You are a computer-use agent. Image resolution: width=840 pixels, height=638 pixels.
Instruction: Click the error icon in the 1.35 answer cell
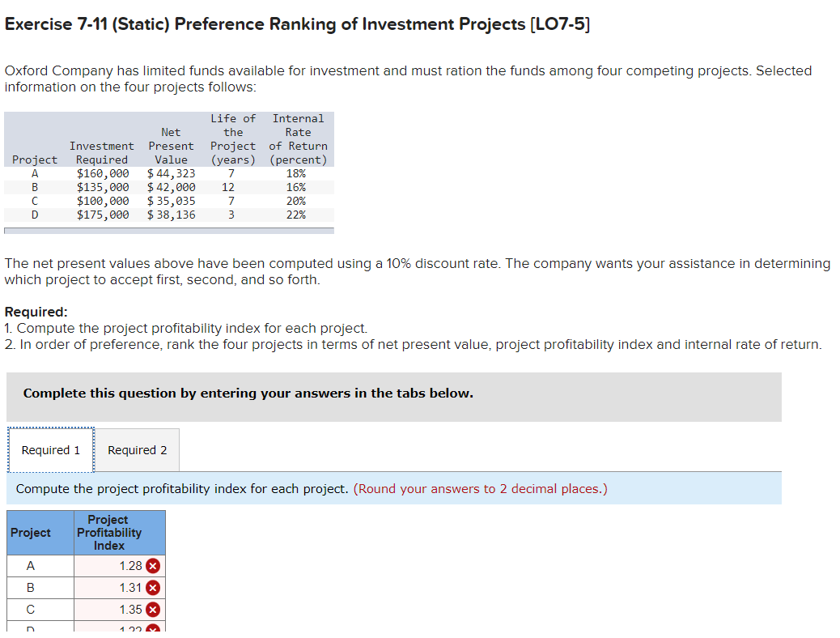point(152,609)
